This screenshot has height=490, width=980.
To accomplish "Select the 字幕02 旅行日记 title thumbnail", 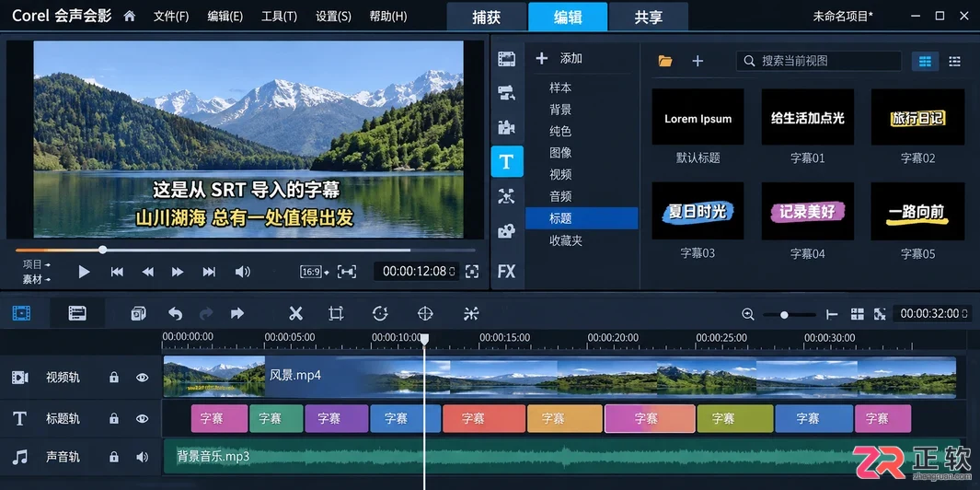I will 917,116.
